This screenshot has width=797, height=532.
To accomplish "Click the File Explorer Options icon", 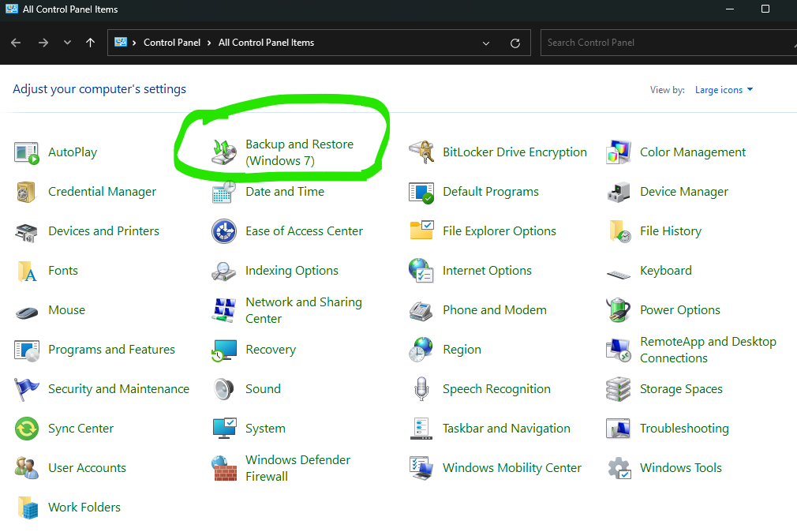I will (421, 231).
